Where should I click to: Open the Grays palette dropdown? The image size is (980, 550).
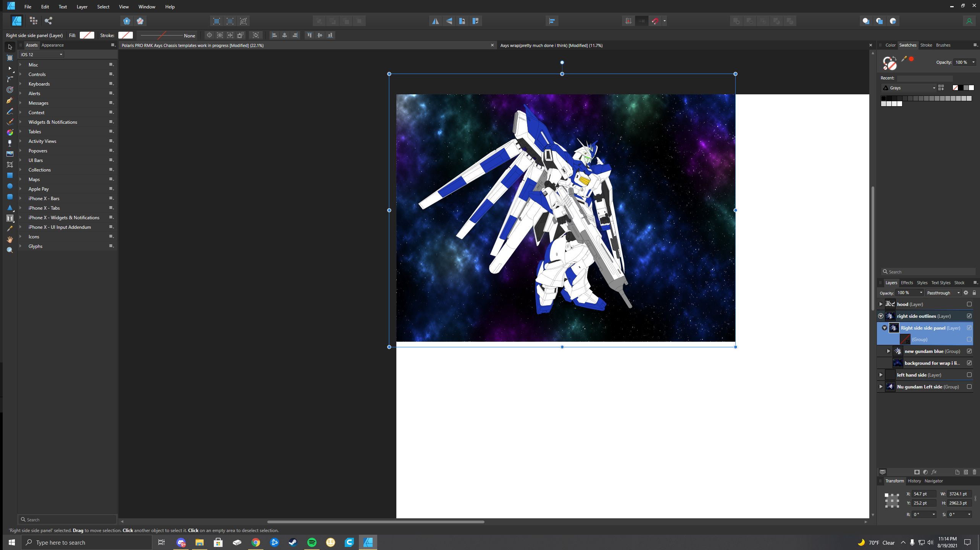click(x=909, y=88)
